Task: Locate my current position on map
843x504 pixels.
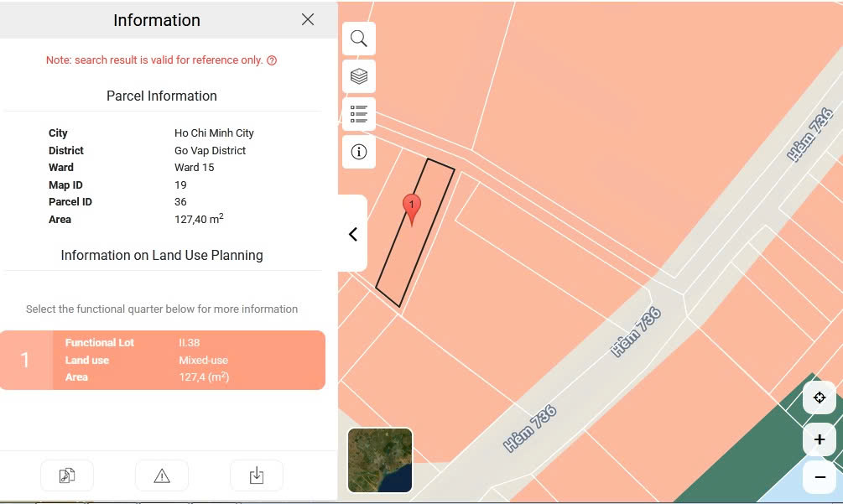Action: pyautogui.click(x=819, y=397)
